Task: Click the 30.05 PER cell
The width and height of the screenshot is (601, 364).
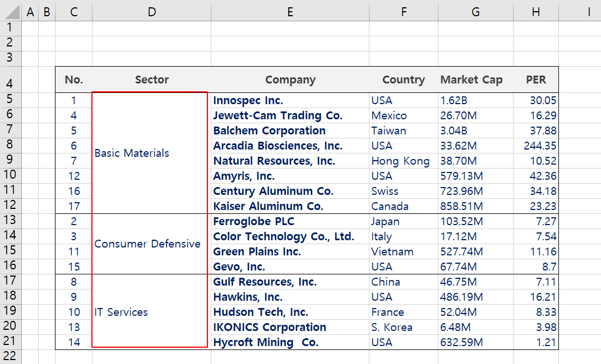Action: coord(536,100)
